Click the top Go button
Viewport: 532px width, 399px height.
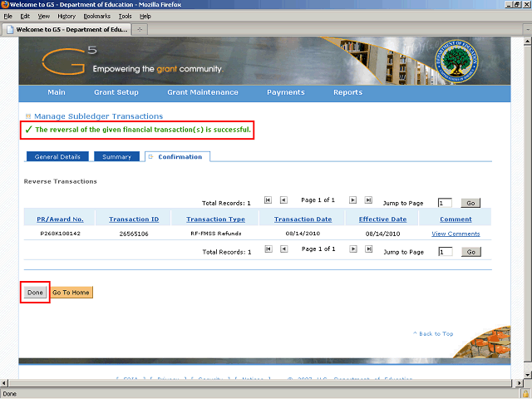pos(470,203)
